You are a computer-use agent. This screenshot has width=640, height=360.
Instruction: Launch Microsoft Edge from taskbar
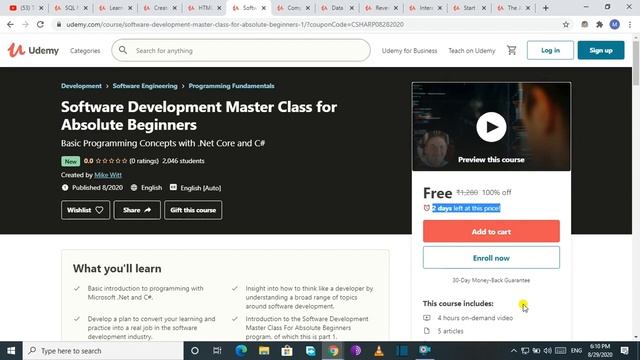241,351
